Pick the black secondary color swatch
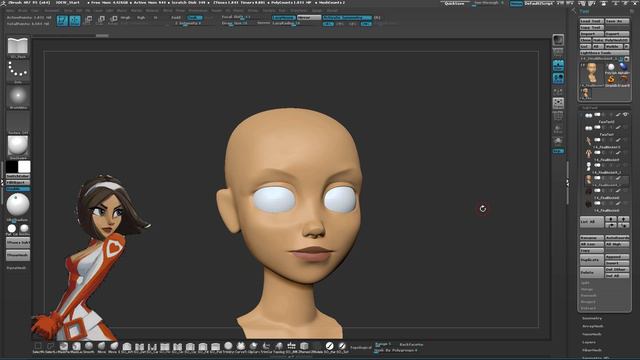Screen dimensions: 640x360 point(12,166)
